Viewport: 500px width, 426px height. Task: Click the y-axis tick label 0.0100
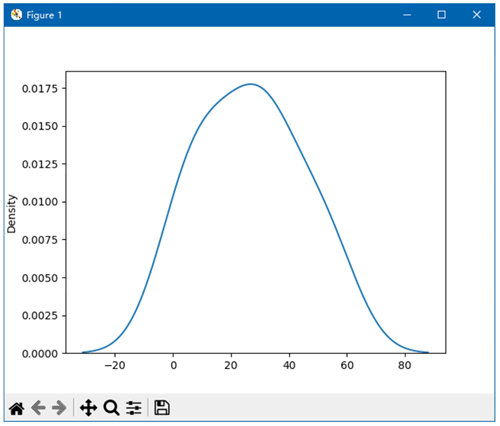pyautogui.click(x=39, y=202)
